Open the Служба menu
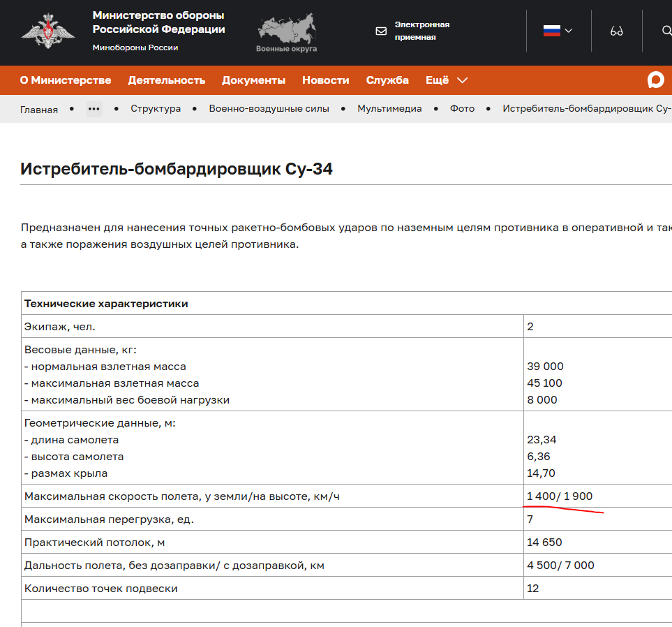672x627 pixels. point(387,80)
